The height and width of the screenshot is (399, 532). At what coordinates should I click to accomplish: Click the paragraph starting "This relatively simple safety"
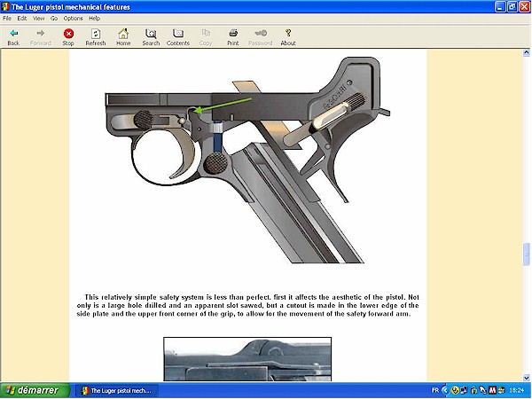coord(247,305)
